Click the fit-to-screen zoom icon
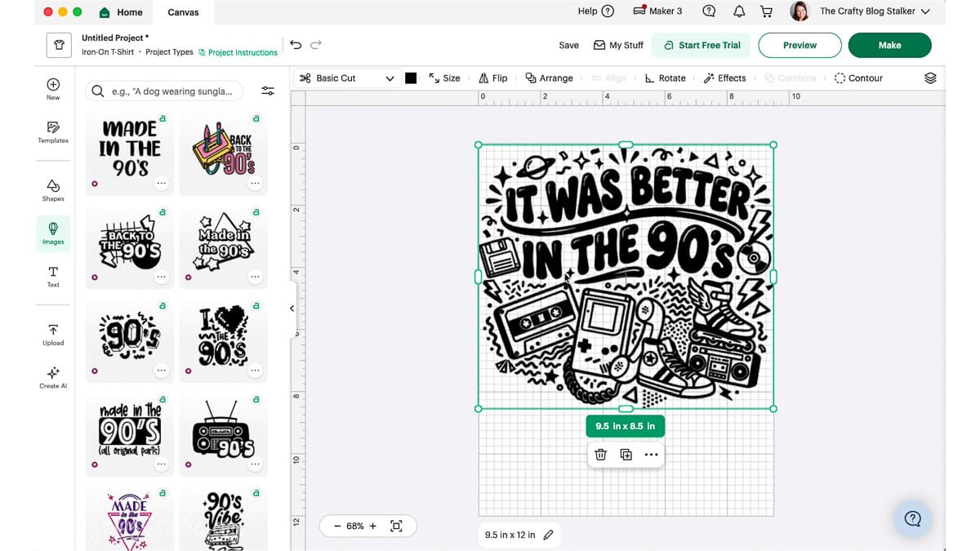This screenshot has height=551, width=980. (396, 527)
